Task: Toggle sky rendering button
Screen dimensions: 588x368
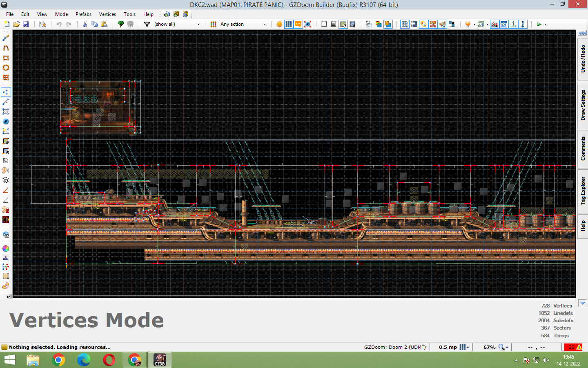Action: pos(504,24)
